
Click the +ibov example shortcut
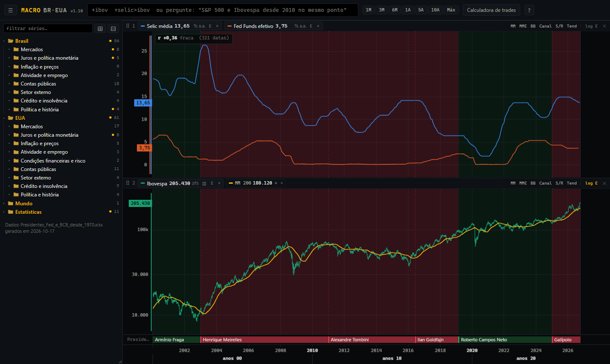(x=100, y=10)
